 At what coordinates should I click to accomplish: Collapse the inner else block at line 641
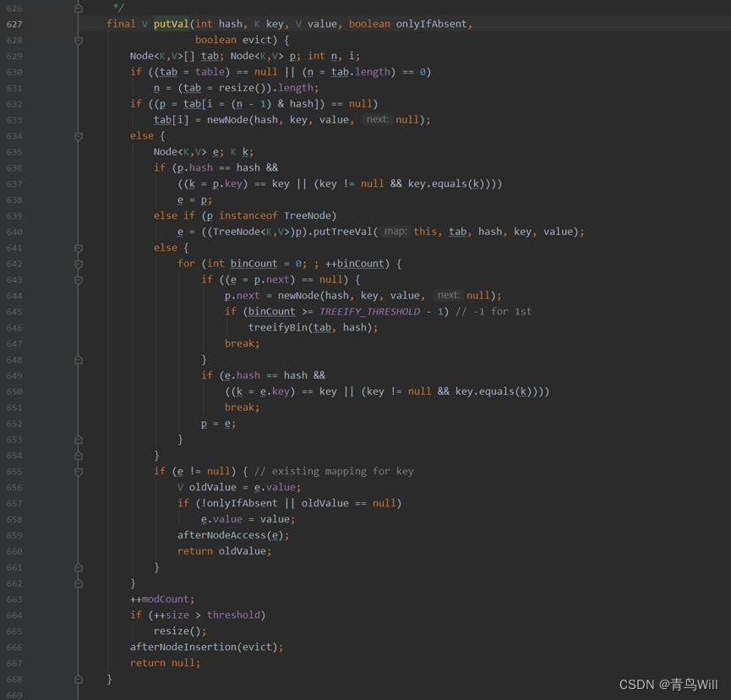tap(79, 248)
